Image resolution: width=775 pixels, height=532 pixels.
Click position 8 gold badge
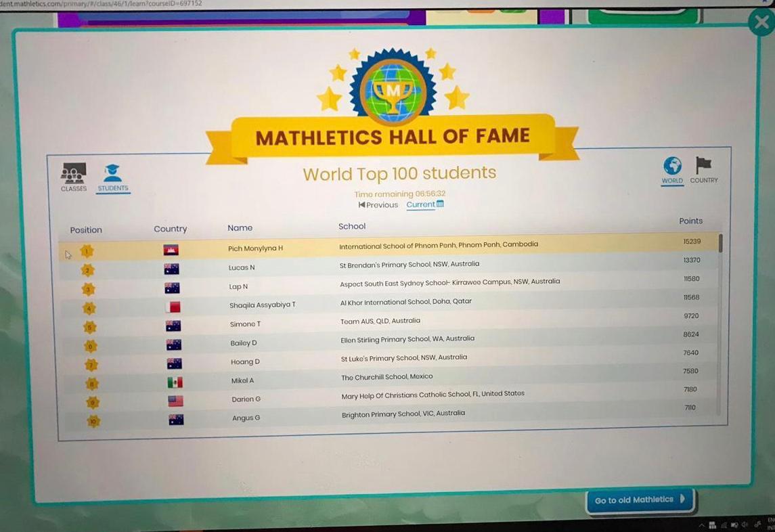[x=91, y=384]
